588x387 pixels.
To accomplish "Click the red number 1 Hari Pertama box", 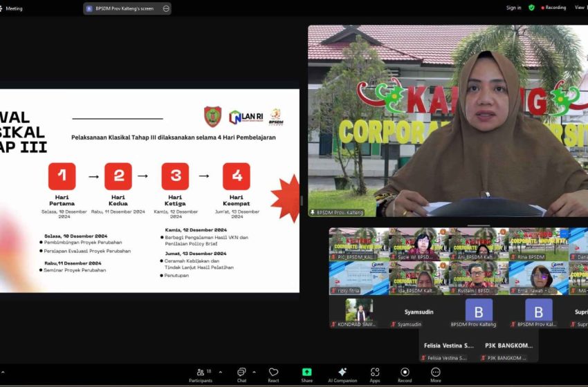I will 62,176.
